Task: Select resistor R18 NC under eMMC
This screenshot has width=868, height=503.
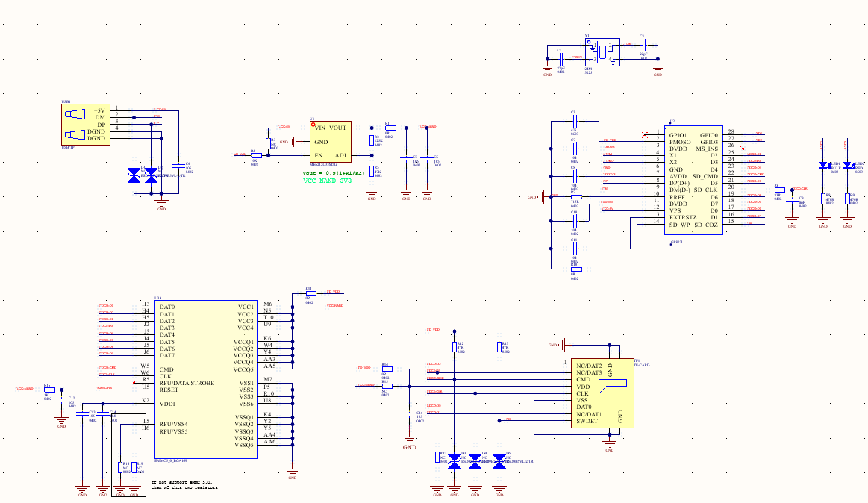Action: pos(120,468)
